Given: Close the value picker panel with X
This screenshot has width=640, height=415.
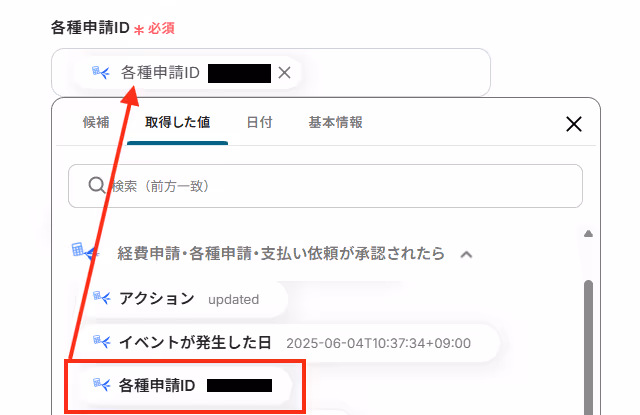Looking at the screenshot, I should (x=573, y=124).
